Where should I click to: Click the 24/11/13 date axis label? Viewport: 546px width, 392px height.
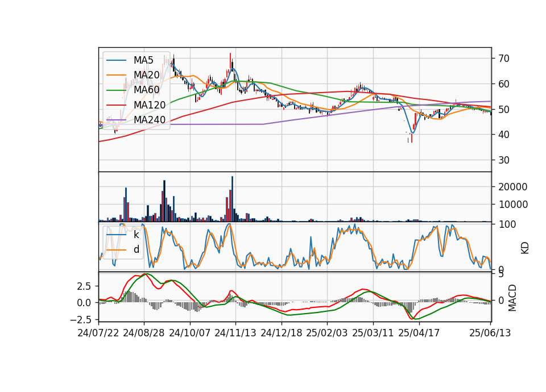click(235, 333)
